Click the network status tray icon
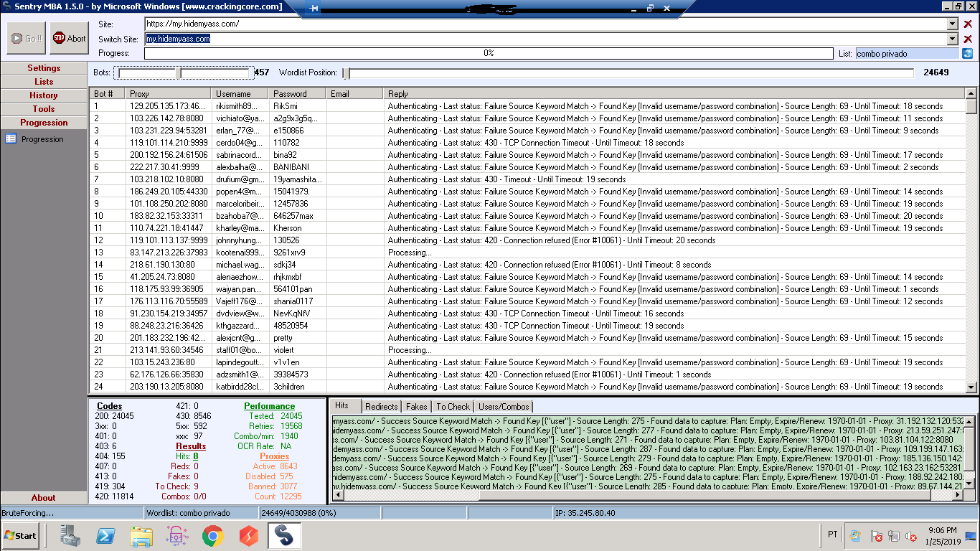 [x=893, y=535]
